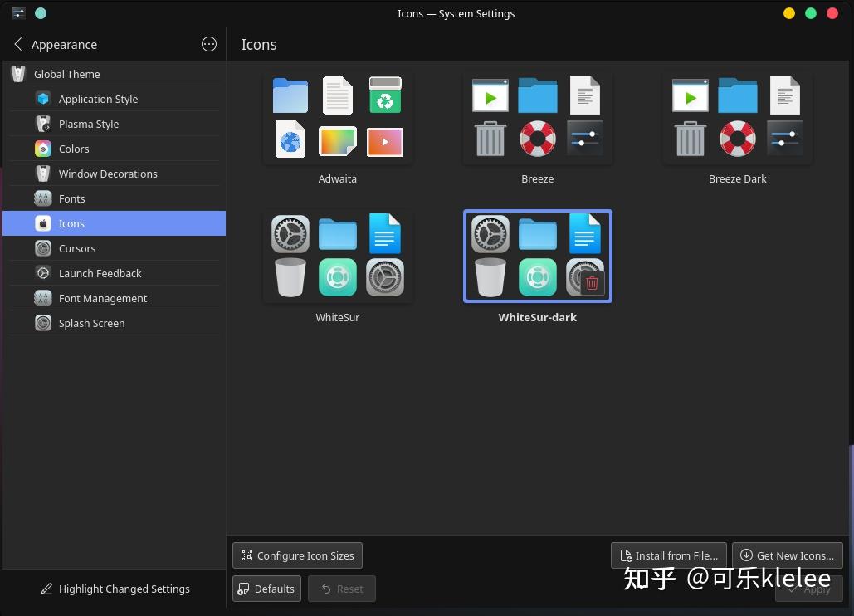The width and height of the screenshot is (854, 616).
Task: Click Install from File button
Action: point(668,555)
